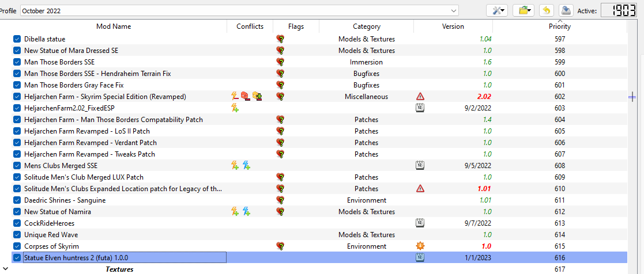Click red warning triangle beside version 1.01
The image size is (644, 274).
coord(420,189)
